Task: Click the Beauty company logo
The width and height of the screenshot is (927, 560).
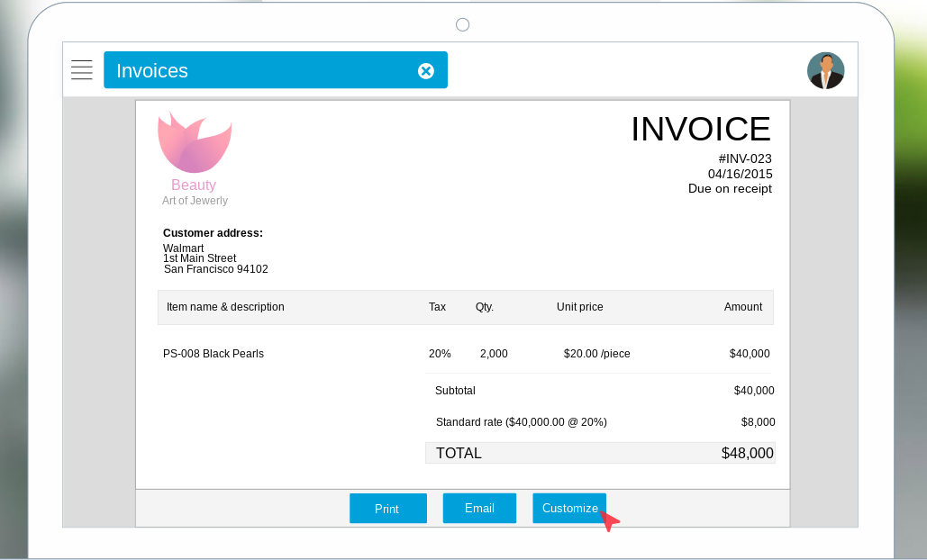Action: (194, 141)
